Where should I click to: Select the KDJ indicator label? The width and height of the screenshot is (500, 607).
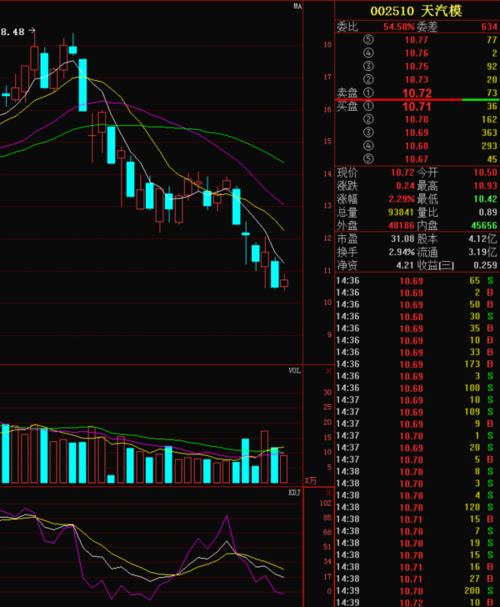coord(295,493)
